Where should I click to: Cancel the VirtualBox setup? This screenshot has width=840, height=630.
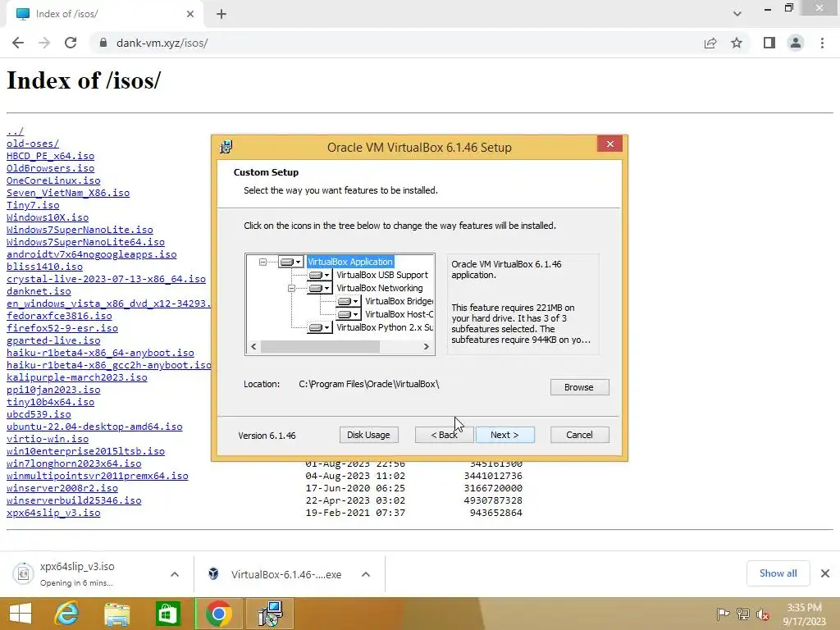click(579, 435)
